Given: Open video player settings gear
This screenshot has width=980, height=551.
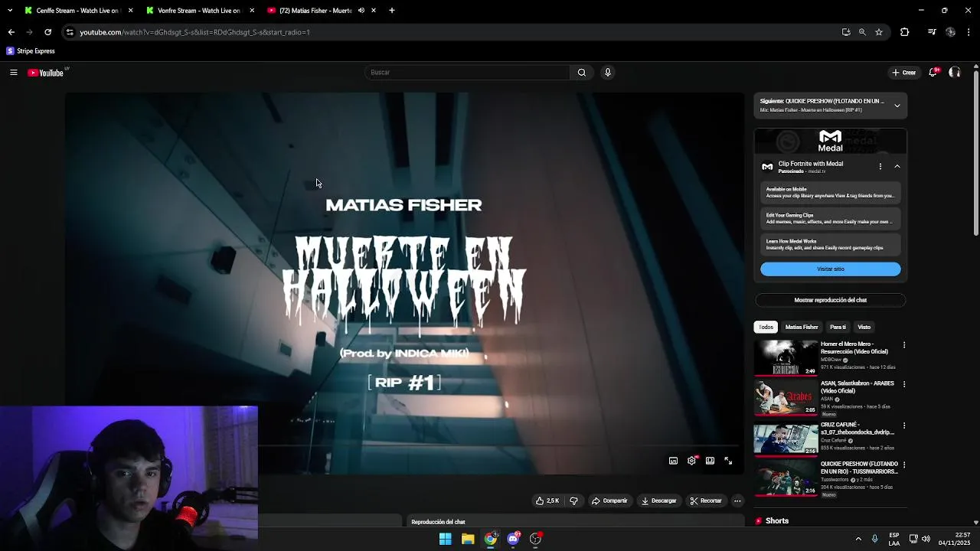Looking at the screenshot, I should coord(691,461).
